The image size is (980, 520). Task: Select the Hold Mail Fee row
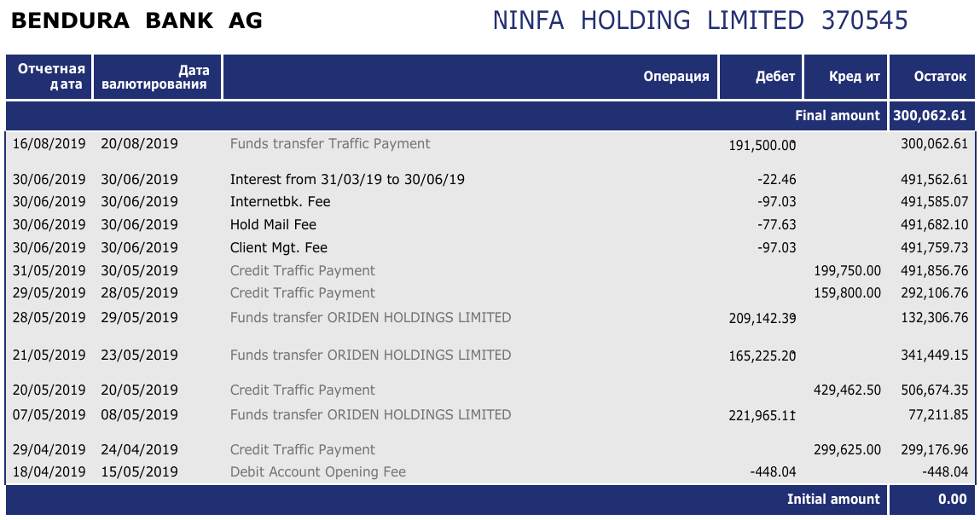tap(273, 225)
